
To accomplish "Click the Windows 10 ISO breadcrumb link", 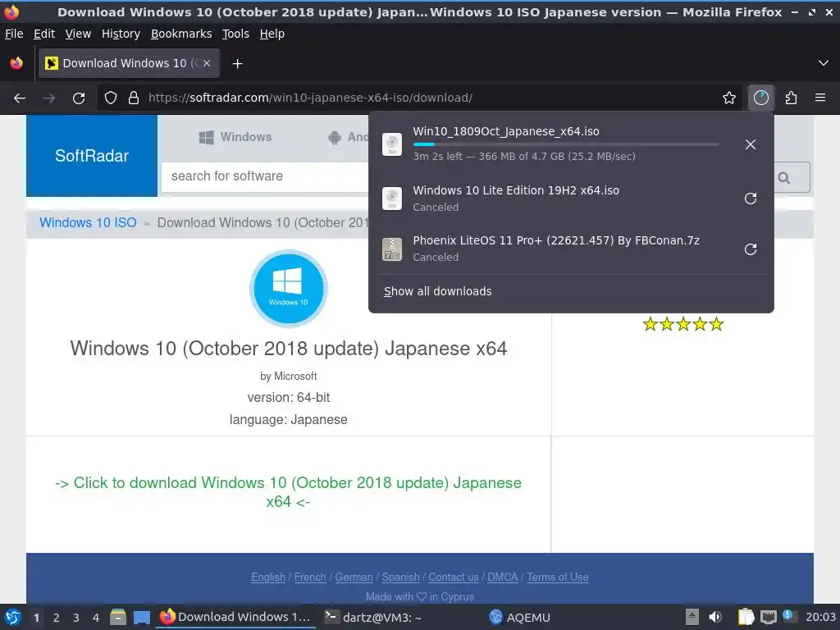I will [x=88, y=223].
